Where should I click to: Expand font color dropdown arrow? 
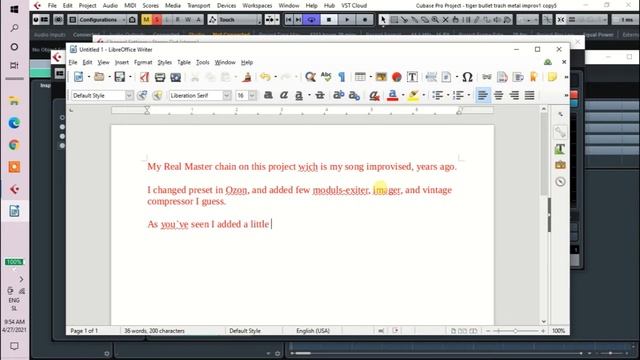coord(403,96)
